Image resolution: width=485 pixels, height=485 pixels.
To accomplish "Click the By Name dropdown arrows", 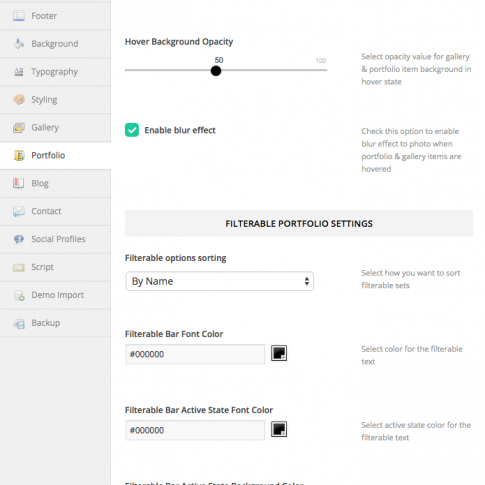I will 307,281.
